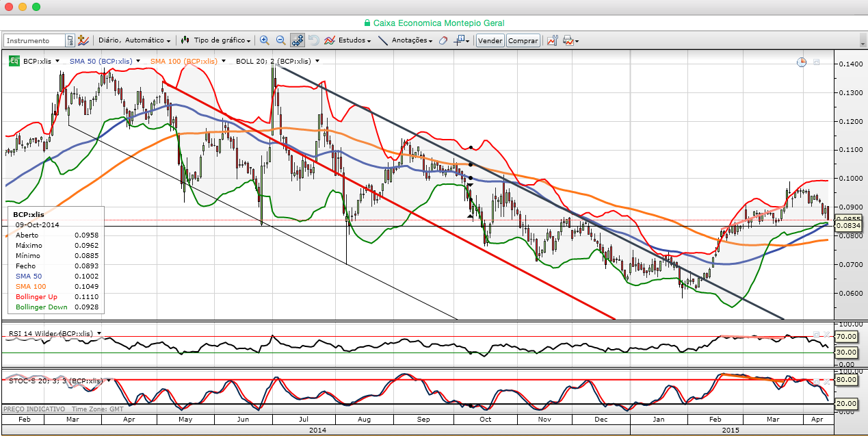The image size is (868, 436).
Task: Open the Estudos menu
Action: coord(355,40)
